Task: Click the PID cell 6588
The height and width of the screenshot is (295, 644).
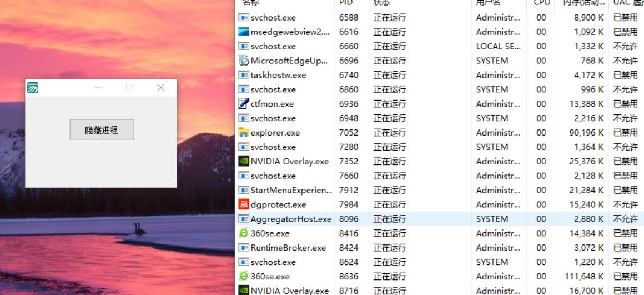Action: click(349, 18)
